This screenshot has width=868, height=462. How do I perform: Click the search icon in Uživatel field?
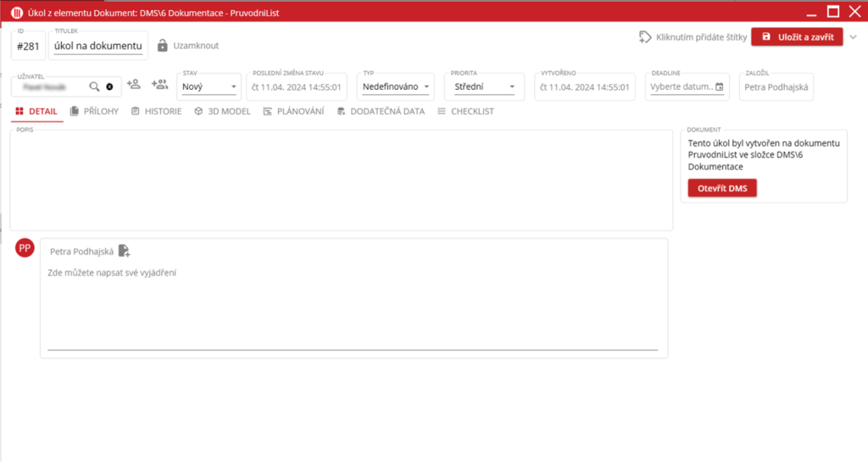[94, 86]
